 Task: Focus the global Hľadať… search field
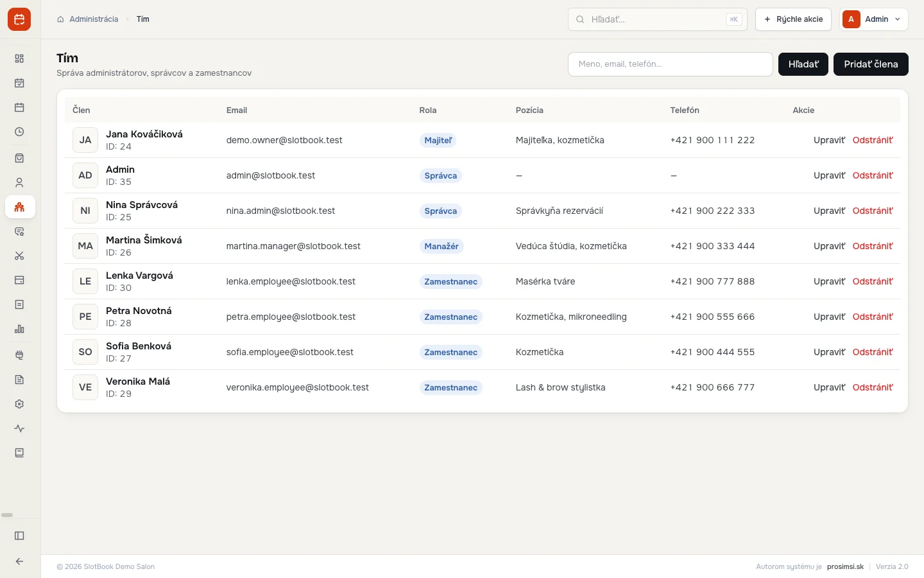pyautogui.click(x=658, y=19)
